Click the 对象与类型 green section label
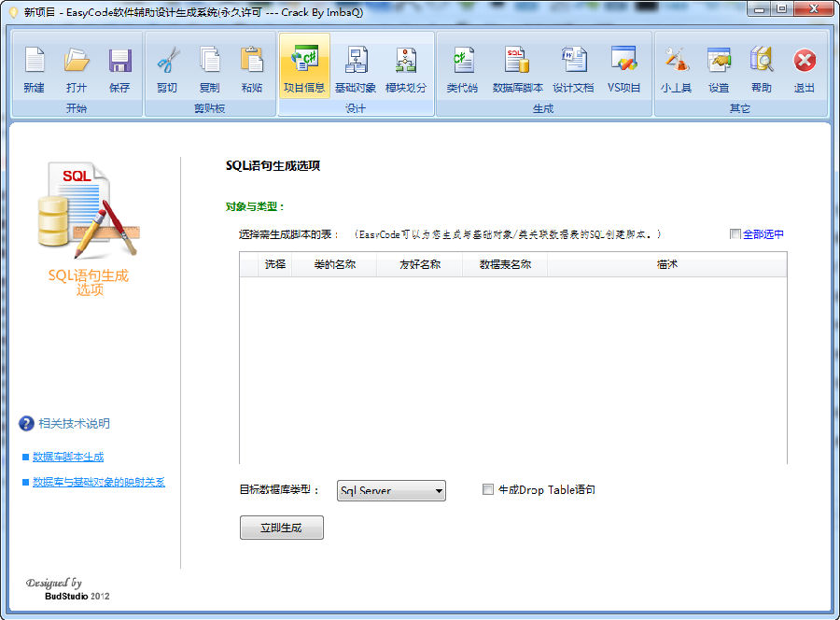This screenshot has height=620, width=840. click(x=255, y=207)
